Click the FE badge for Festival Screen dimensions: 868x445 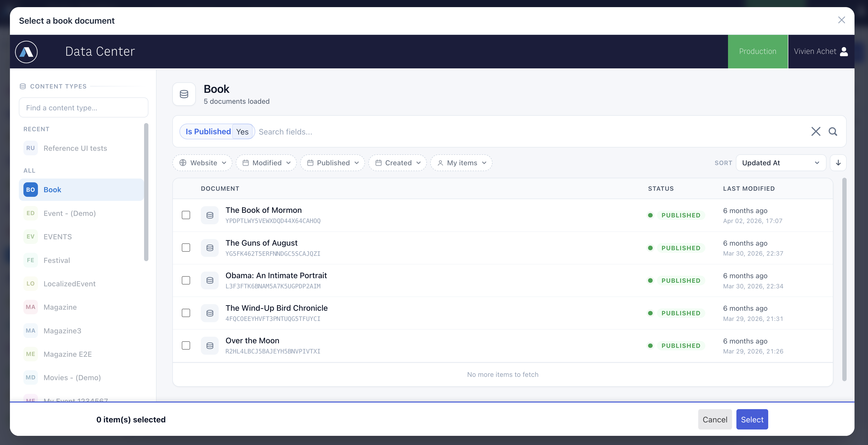31,260
